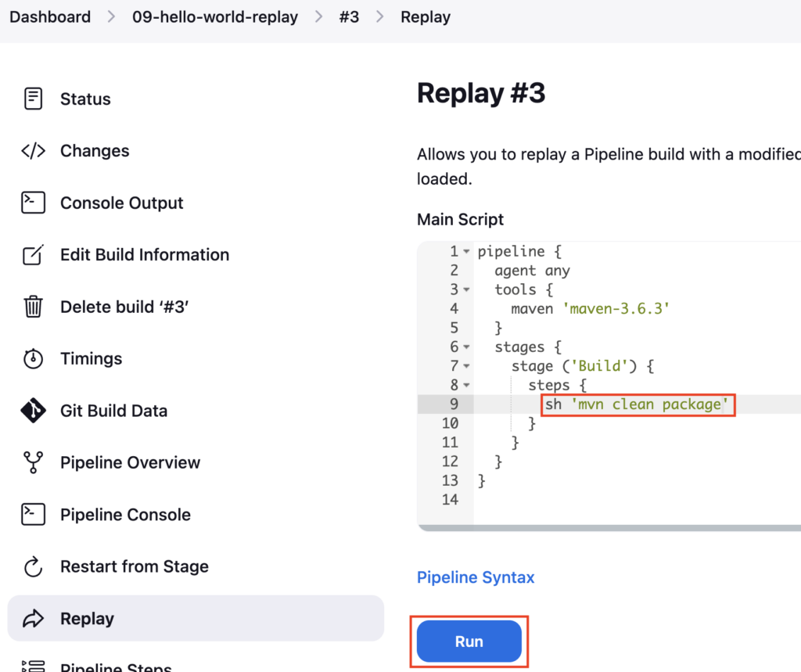Click the Pipeline Console terminal icon
801x672 pixels.
33,514
